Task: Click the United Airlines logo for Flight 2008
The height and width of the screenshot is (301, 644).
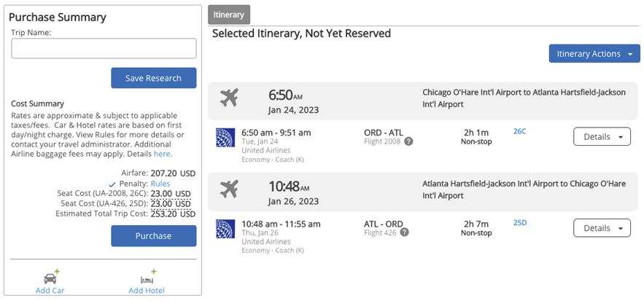Action: tap(225, 136)
